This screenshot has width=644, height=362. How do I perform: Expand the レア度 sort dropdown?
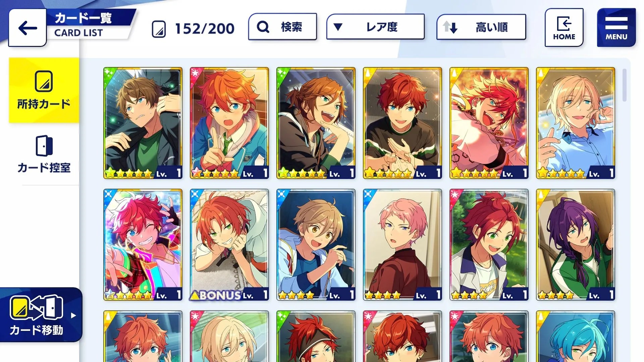pyautogui.click(x=375, y=27)
